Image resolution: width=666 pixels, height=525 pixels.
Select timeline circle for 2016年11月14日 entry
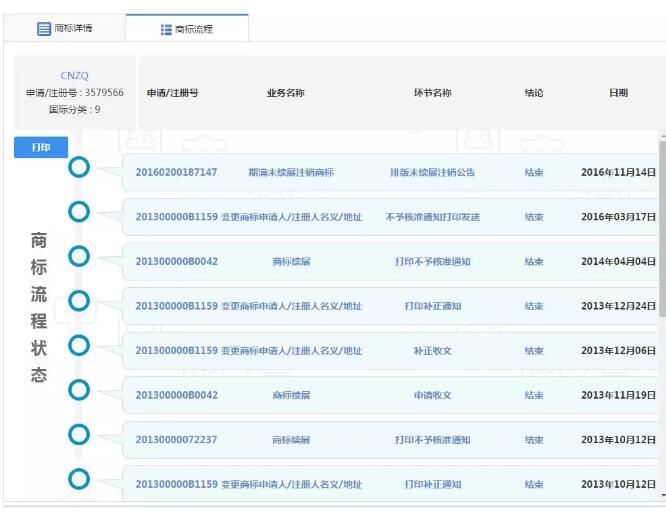tap(79, 167)
